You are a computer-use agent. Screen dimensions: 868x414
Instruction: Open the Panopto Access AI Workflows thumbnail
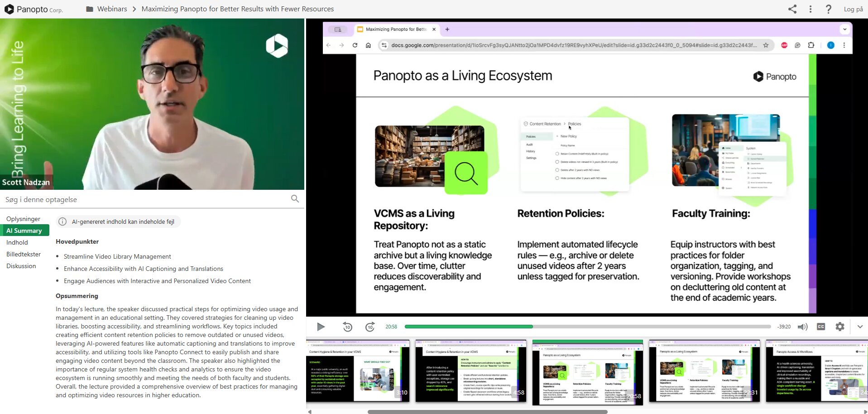[x=817, y=371]
